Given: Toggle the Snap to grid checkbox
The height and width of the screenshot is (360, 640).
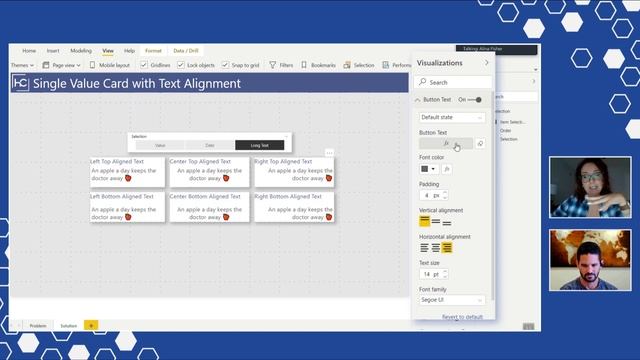Looking at the screenshot, I should 225,65.
